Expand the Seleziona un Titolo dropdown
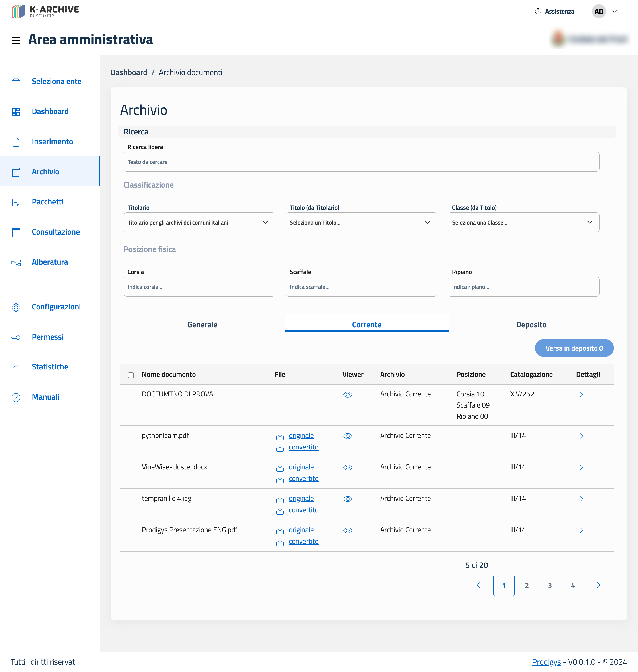Image resolution: width=638 pixels, height=672 pixels. coord(361,222)
